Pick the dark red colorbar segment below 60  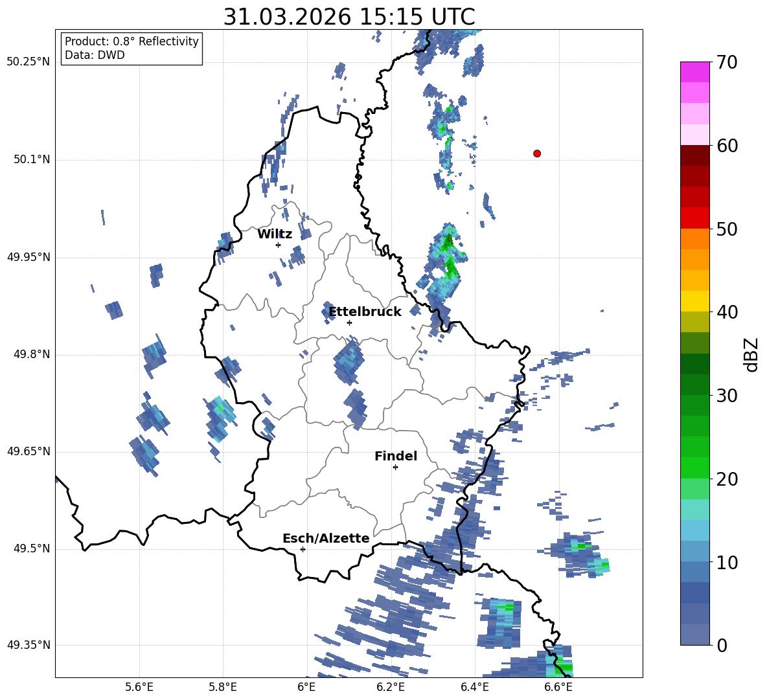pos(694,155)
